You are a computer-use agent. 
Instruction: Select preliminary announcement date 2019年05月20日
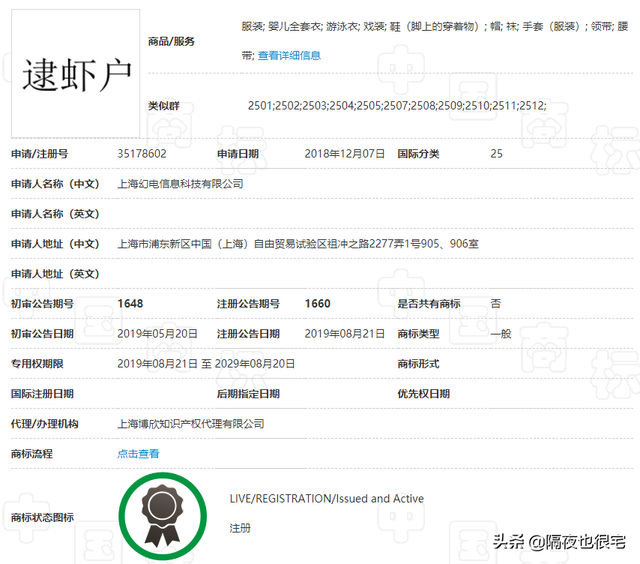tap(157, 334)
